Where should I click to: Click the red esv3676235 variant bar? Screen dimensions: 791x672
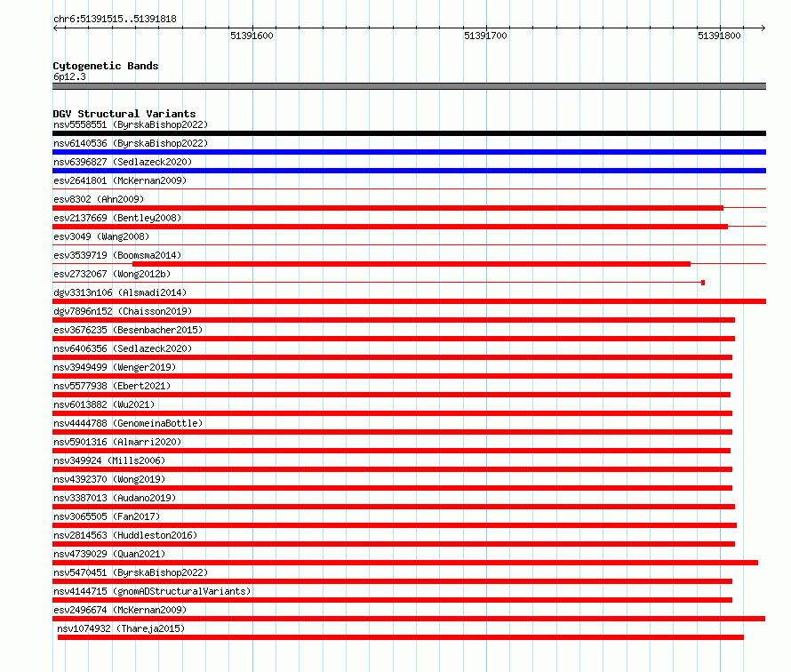[394, 339]
